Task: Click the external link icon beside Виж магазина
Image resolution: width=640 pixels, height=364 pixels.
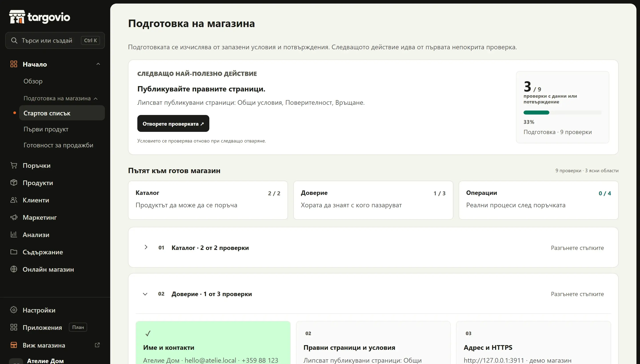Action: (x=97, y=345)
